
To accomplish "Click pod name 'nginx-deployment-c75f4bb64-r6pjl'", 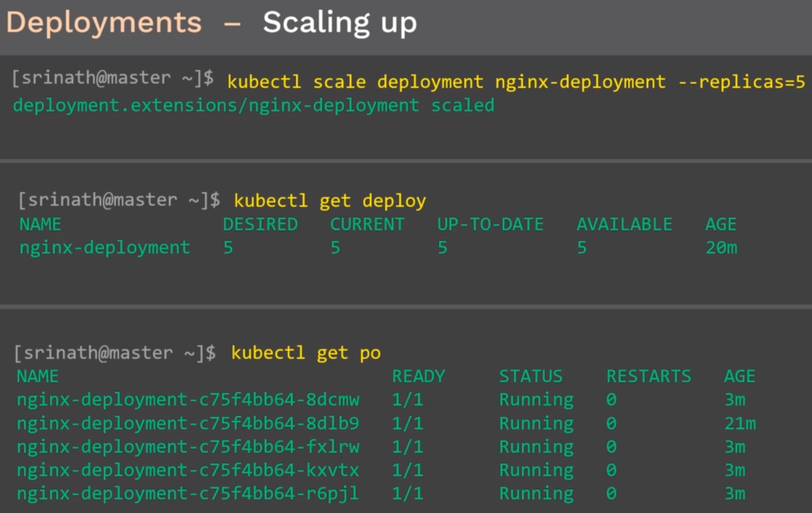I will tap(188, 494).
